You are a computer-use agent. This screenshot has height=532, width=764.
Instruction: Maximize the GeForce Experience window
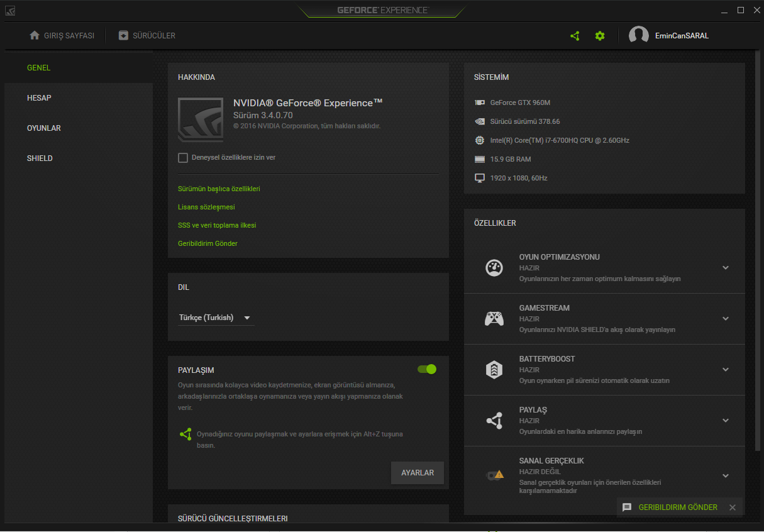[741, 10]
